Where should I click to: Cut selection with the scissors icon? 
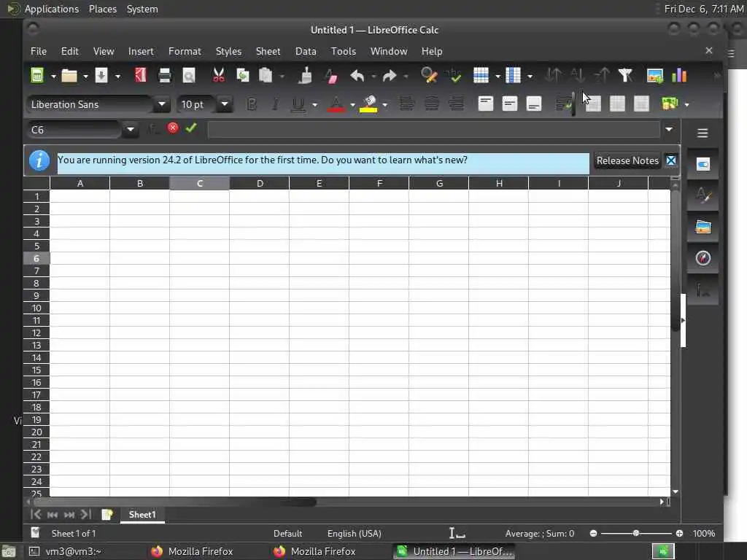[219, 75]
